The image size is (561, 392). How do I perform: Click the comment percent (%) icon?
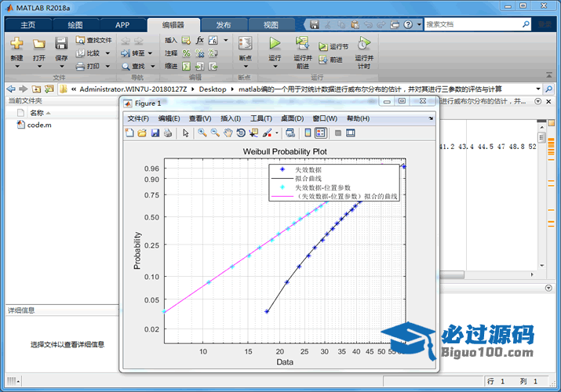coord(187,53)
